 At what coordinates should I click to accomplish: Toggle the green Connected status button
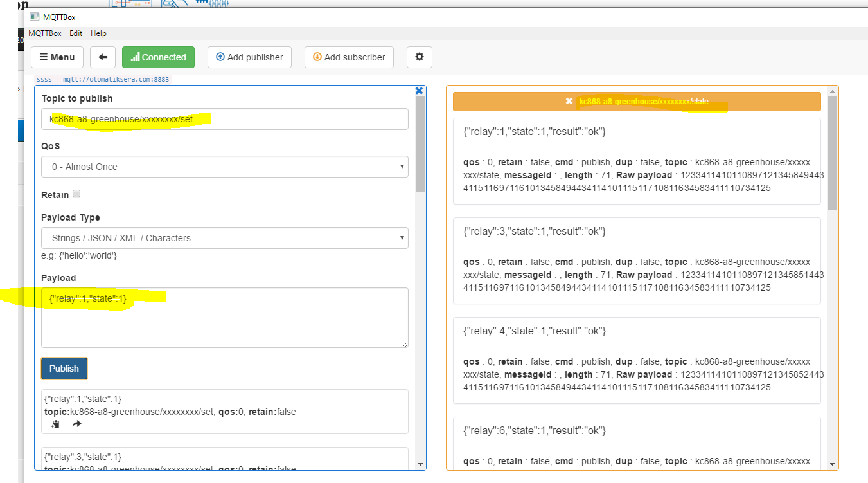point(158,57)
